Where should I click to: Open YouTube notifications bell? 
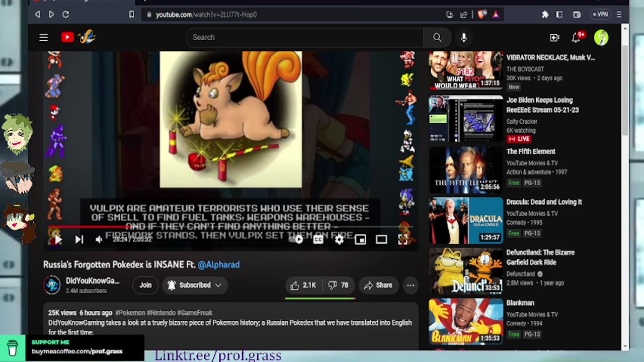(577, 37)
